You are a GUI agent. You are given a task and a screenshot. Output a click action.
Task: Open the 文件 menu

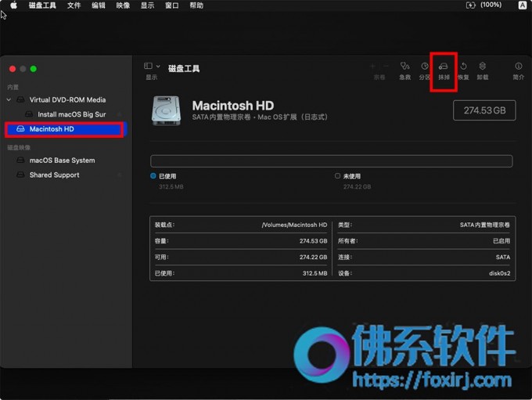point(74,5)
